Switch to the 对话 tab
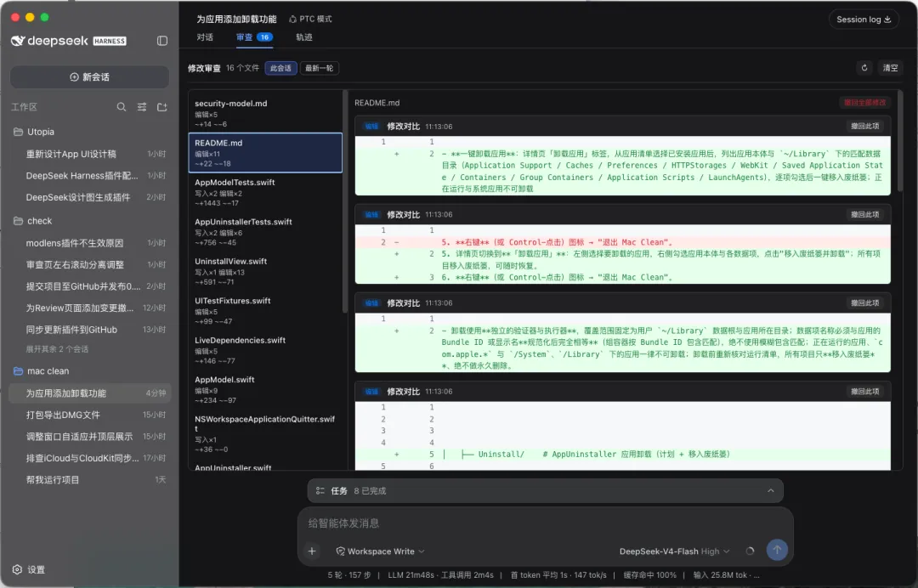The image size is (918, 588). (x=205, y=37)
